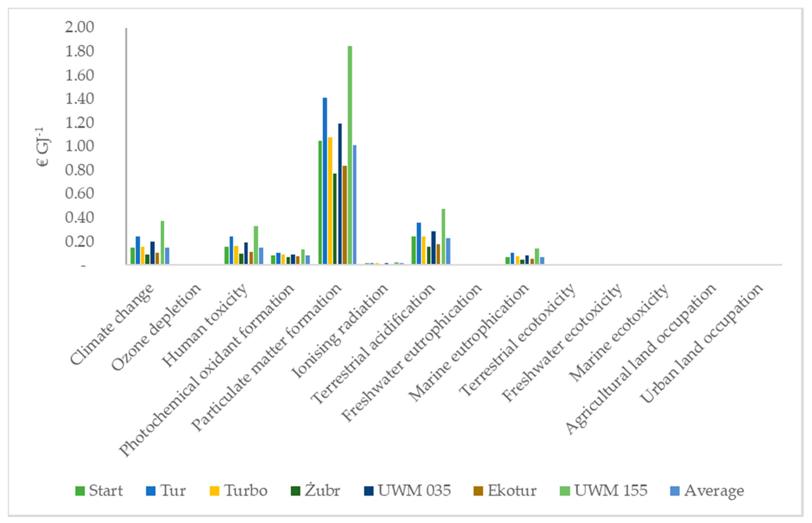Click the 1.00 y-axis value
Viewport: 812px width, 523px height.
(x=79, y=146)
